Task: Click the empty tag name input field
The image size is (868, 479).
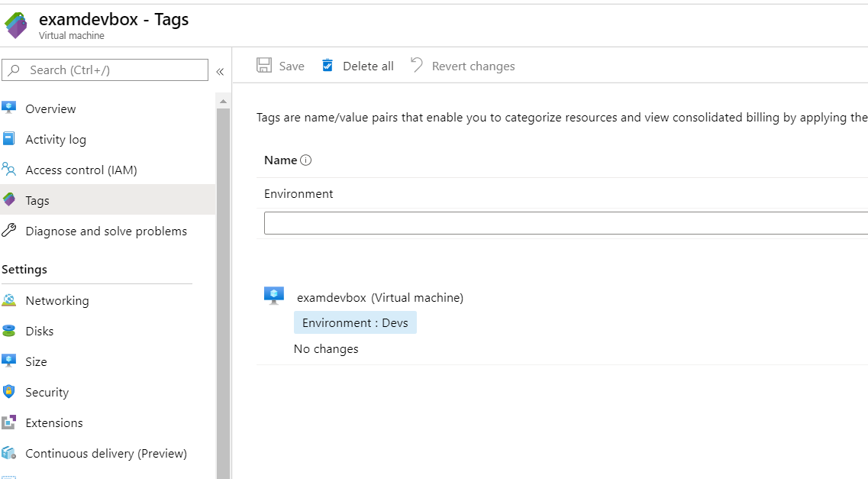Action: click(566, 223)
